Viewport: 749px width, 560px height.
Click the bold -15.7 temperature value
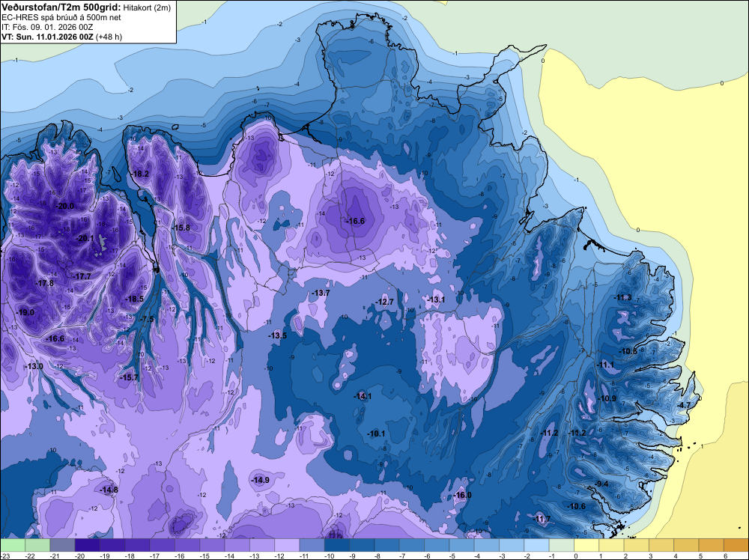129,377
